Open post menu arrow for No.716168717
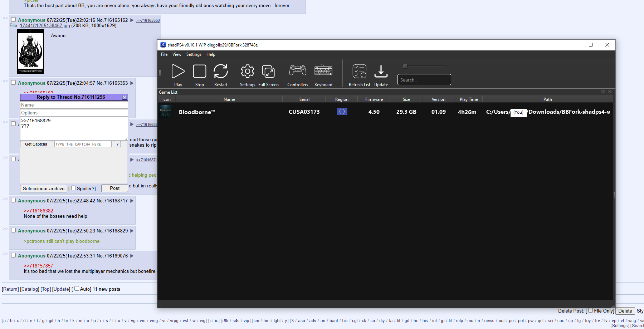 (x=132, y=201)
